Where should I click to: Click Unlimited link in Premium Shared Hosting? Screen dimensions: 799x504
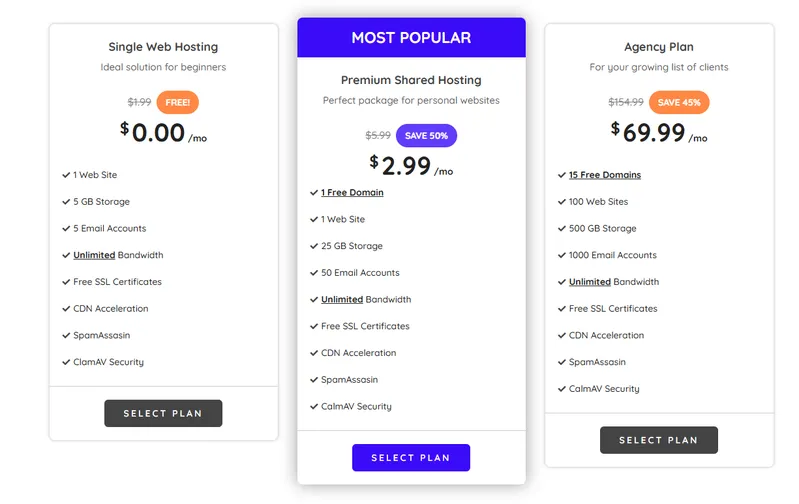click(342, 300)
